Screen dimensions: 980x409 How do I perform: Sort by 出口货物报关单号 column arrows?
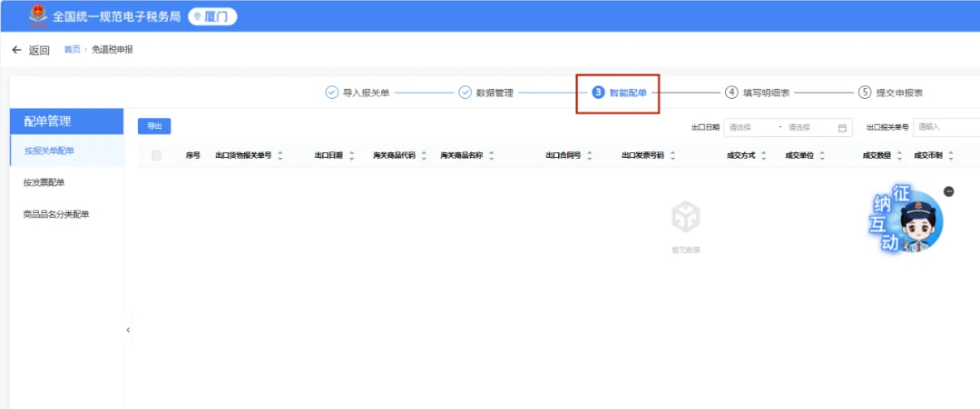pyautogui.click(x=280, y=156)
